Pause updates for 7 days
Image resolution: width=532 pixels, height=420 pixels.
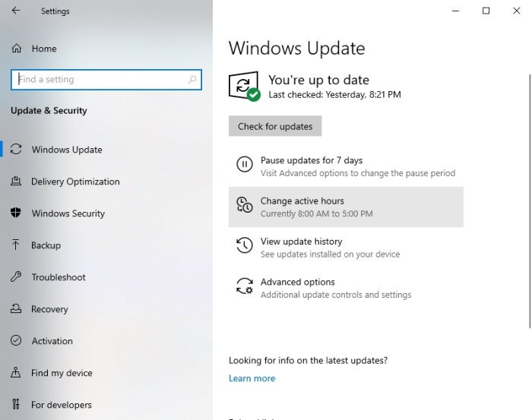tap(346, 166)
